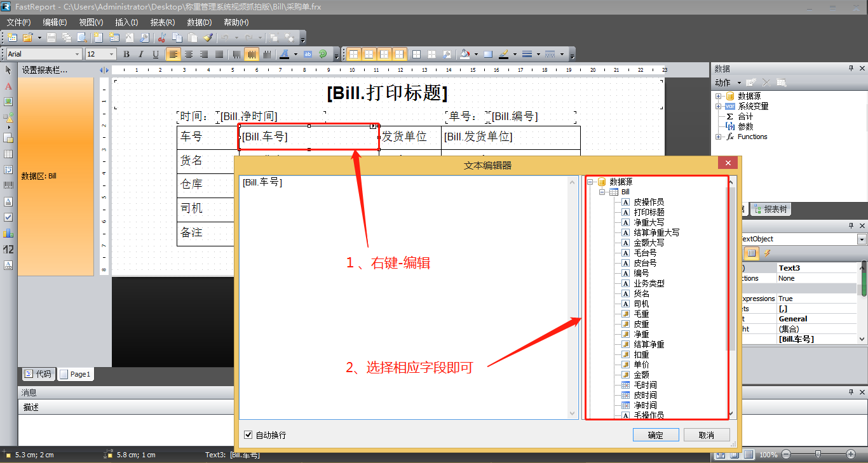
Task: Click the 取消 button
Action: click(706, 435)
